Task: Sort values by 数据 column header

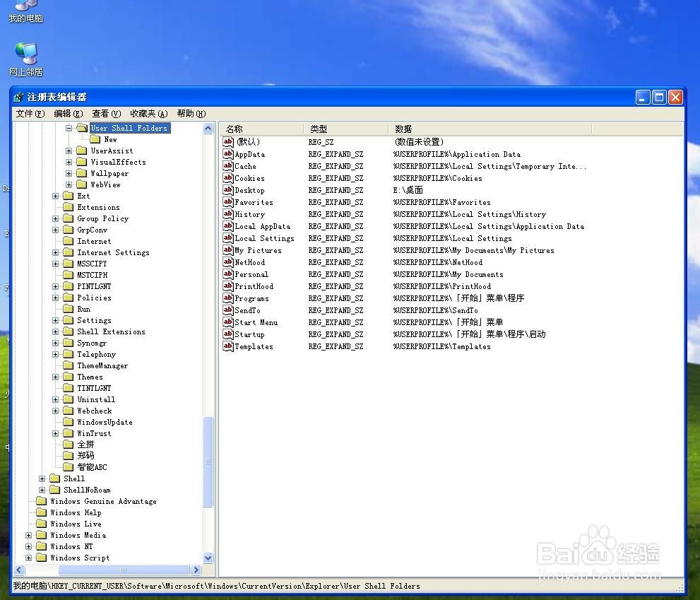Action: [x=490, y=129]
